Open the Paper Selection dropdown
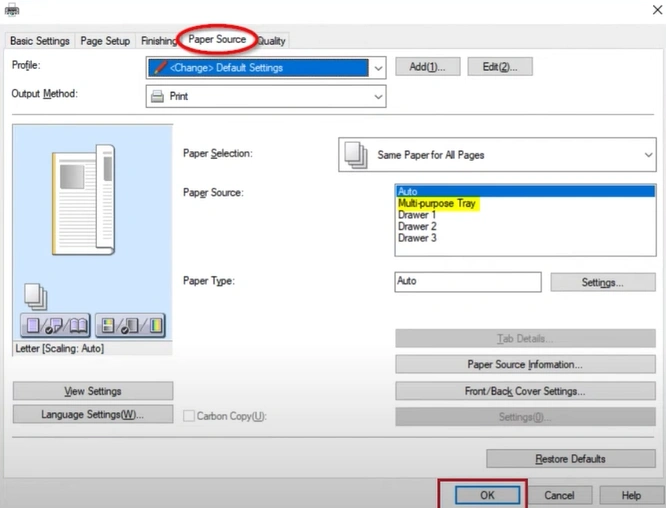The width and height of the screenshot is (666, 508). point(648,155)
